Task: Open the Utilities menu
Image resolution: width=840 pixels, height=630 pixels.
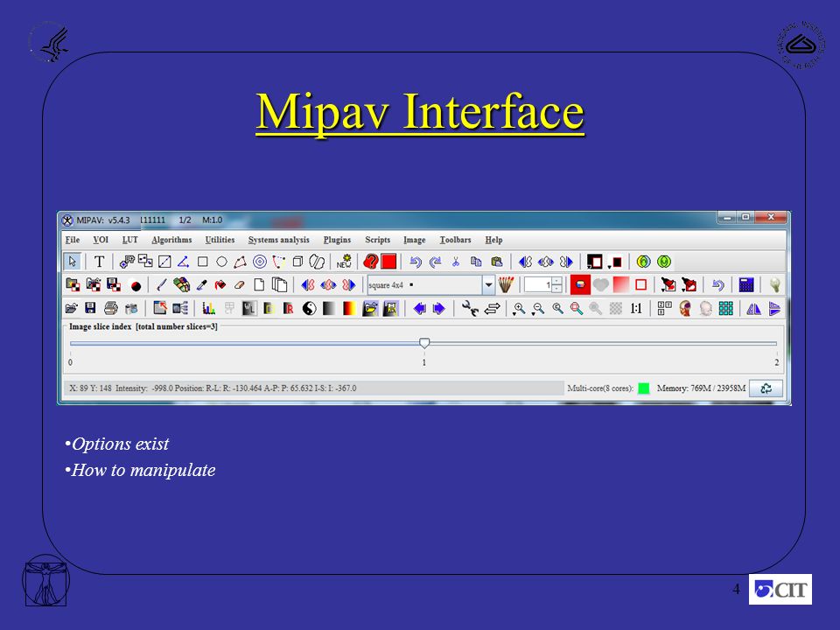Action: coord(220,240)
